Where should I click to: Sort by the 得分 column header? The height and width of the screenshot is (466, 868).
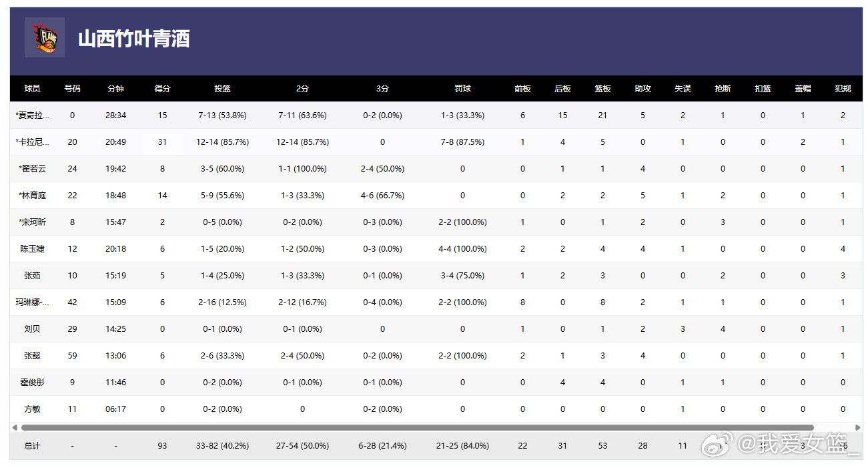coord(162,89)
